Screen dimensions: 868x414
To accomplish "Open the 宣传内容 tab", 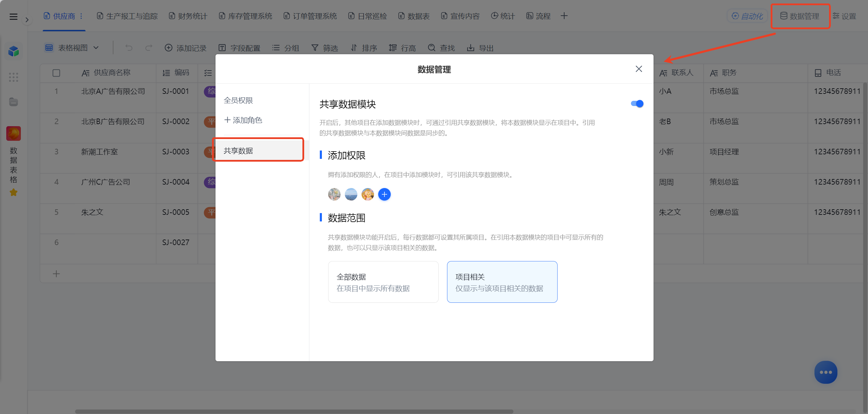I will (x=460, y=16).
